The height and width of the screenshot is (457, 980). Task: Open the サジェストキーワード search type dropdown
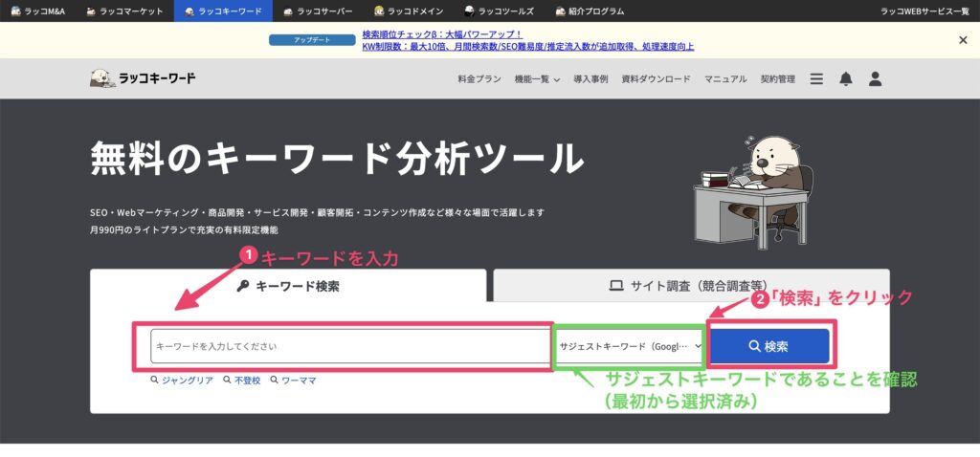pyautogui.click(x=630, y=346)
